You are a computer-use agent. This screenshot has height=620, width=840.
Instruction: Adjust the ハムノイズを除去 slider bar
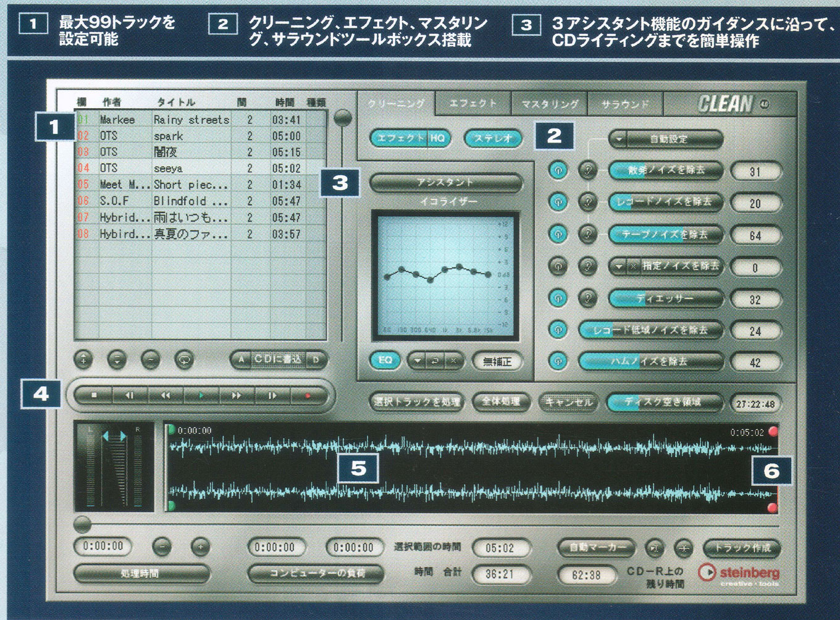651,362
